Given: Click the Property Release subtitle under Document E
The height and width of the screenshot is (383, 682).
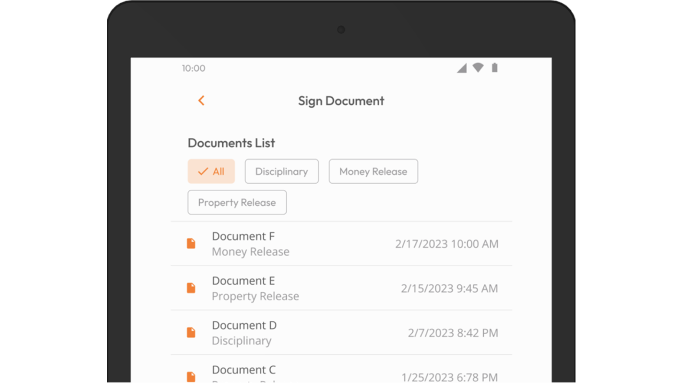Looking at the screenshot, I should [x=255, y=296].
